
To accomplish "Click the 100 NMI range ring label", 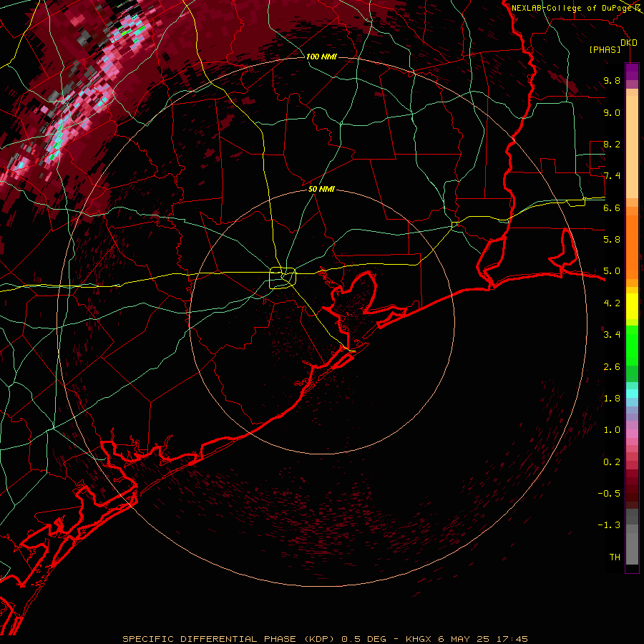I will pos(321,57).
